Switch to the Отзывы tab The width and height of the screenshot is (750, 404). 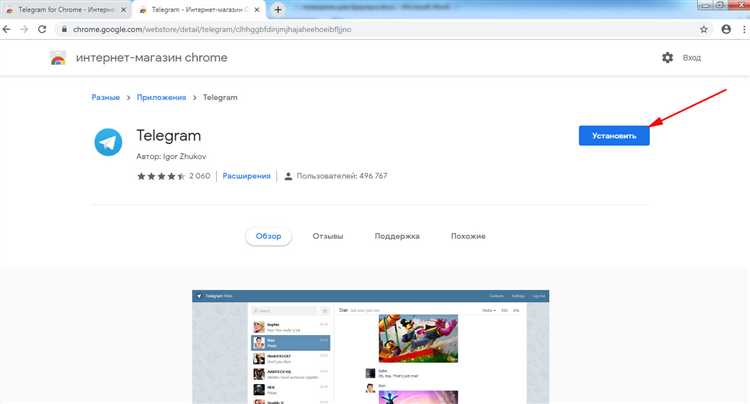click(x=328, y=236)
